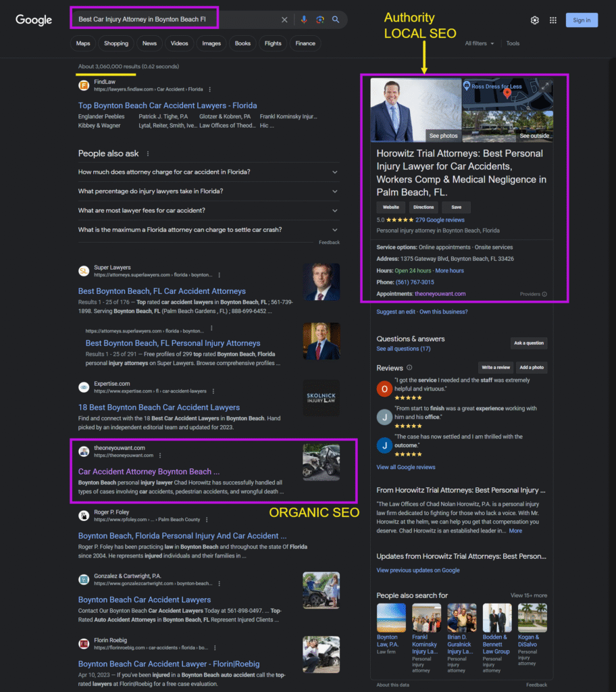Screen dimensions: 616x692
Task: Open the settings gear icon
Action: click(535, 20)
